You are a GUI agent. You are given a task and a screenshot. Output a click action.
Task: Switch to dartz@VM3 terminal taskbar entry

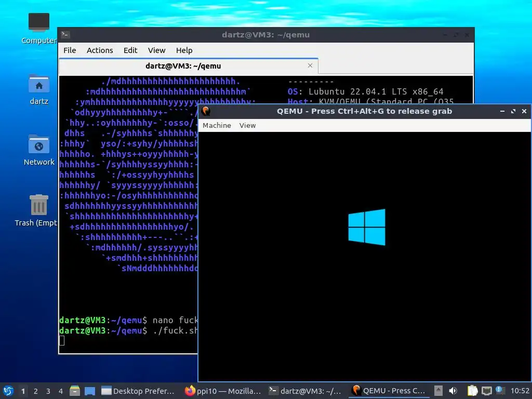pos(305,391)
